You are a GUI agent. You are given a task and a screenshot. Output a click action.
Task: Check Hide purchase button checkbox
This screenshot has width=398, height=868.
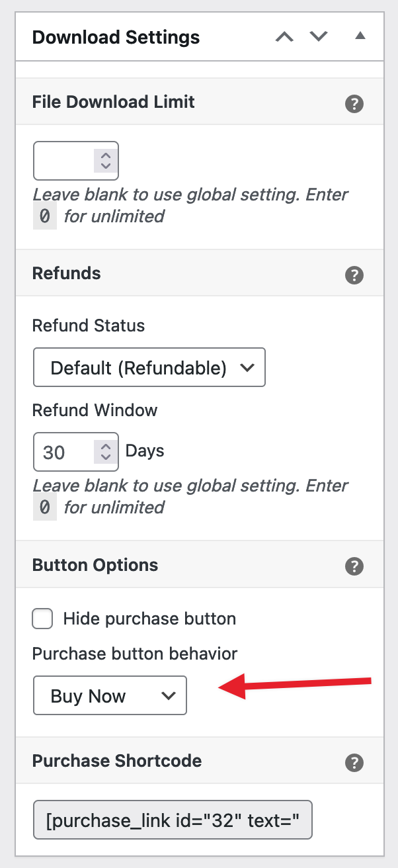(x=43, y=619)
